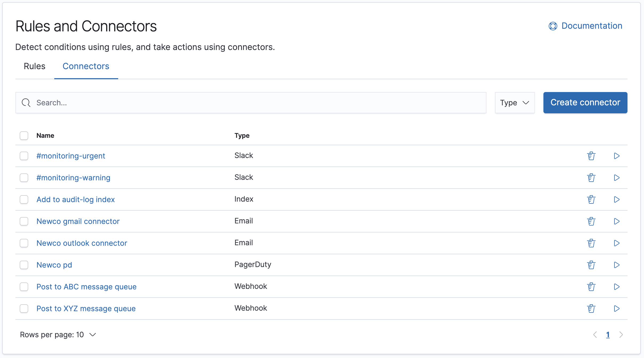Viewport: 644px width, 358px height.
Task: Select the Connectors tab
Action: point(86,66)
